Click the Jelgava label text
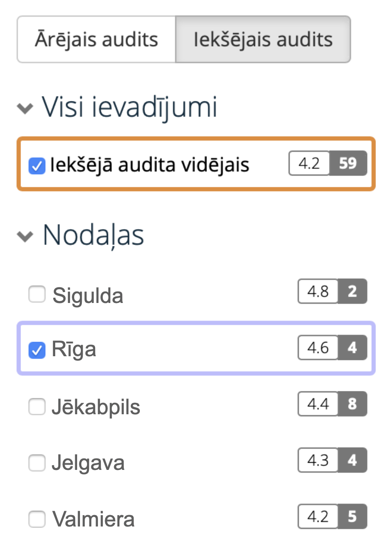This screenshot has height=546, width=392. (x=88, y=462)
